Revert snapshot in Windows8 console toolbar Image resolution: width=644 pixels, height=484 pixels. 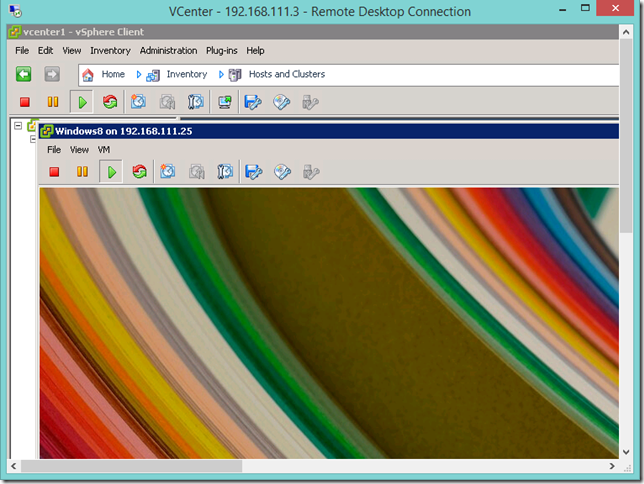(x=197, y=172)
